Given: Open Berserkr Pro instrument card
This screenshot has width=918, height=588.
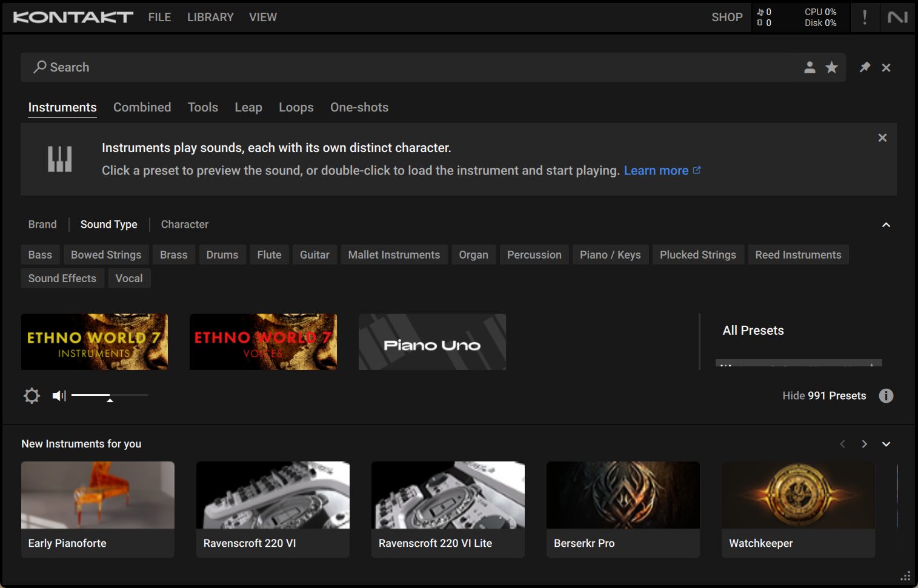Looking at the screenshot, I should (x=623, y=509).
